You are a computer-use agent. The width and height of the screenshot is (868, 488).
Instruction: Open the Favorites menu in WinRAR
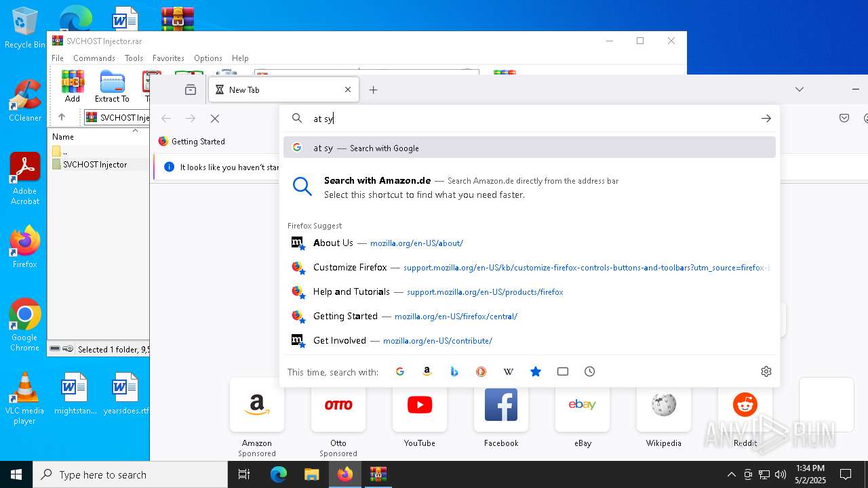(168, 58)
